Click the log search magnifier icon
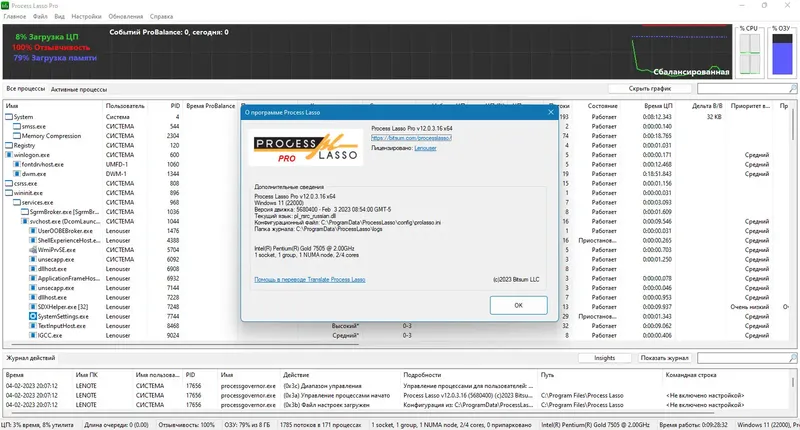Image resolution: width=800 pixels, height=430 pixels. pyautogui.click(x=792, y=358)
